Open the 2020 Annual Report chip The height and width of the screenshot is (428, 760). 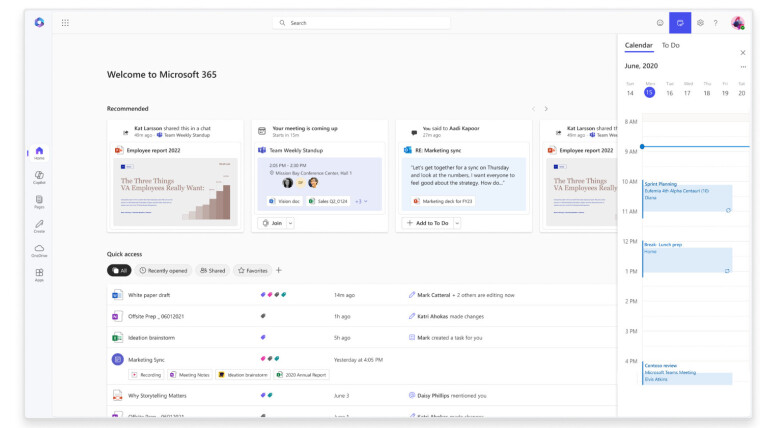[x=301, y=375]
